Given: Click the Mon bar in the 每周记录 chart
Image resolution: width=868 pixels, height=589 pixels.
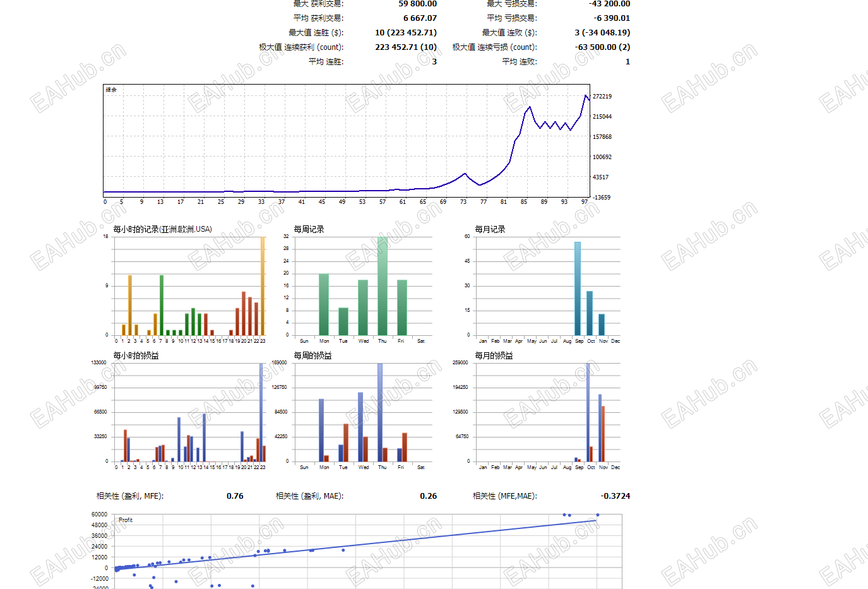Looking at the screenshot, I should point(324,304).
